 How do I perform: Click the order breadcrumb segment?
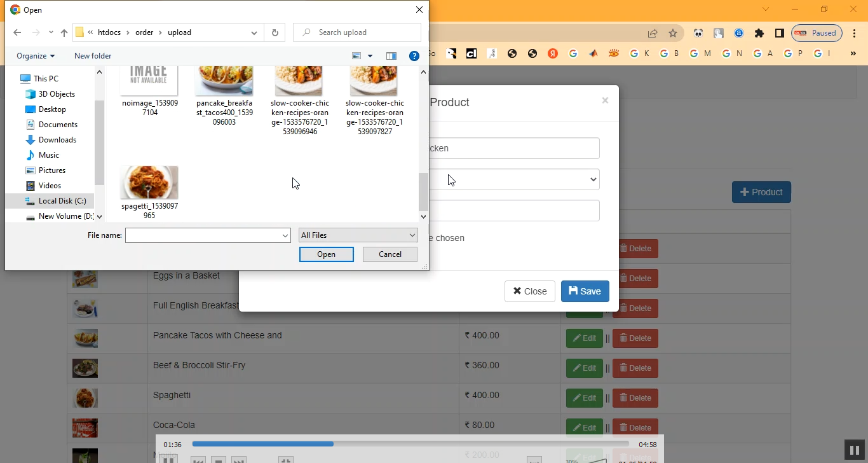point(144,32)
